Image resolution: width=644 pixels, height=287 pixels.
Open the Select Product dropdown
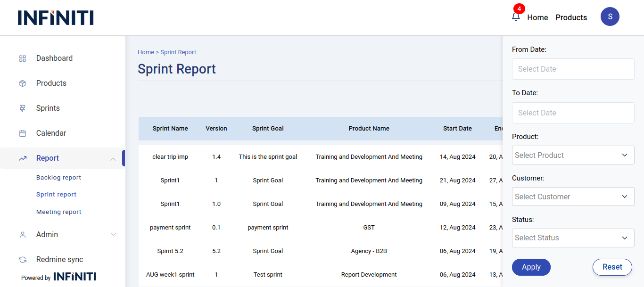tap(573, 155)
